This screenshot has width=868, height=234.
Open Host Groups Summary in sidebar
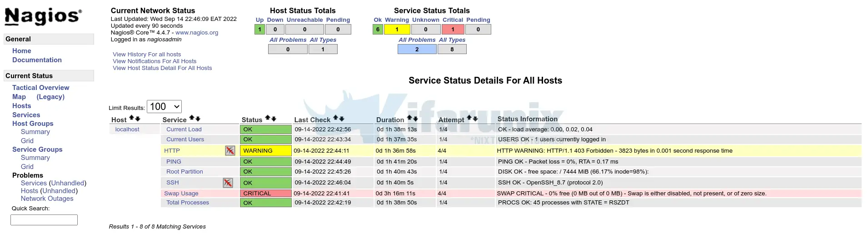pyautogui.click(x=35, y=132)
